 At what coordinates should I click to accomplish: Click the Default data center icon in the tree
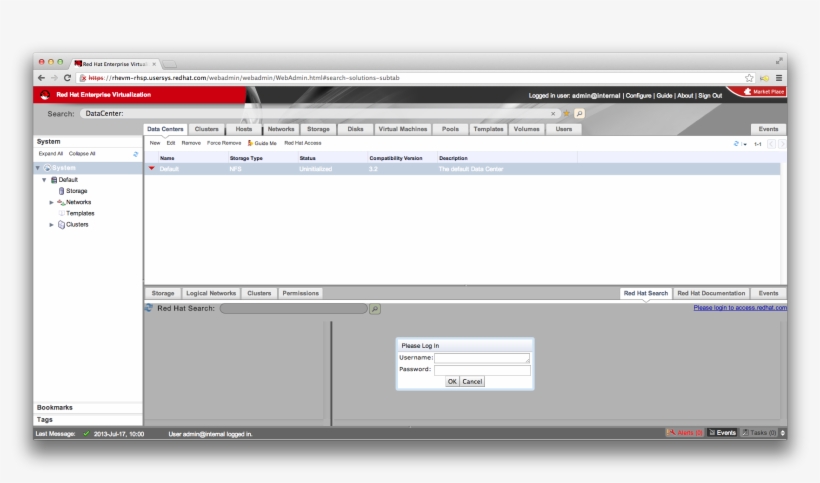[x=54, y=180]
